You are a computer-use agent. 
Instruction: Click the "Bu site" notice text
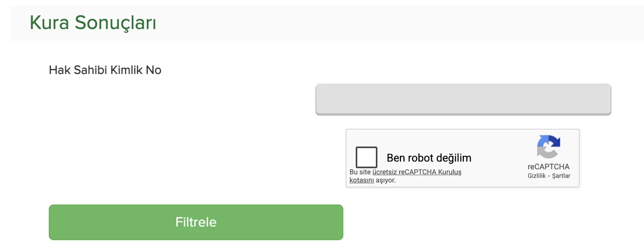pos(360,172)
